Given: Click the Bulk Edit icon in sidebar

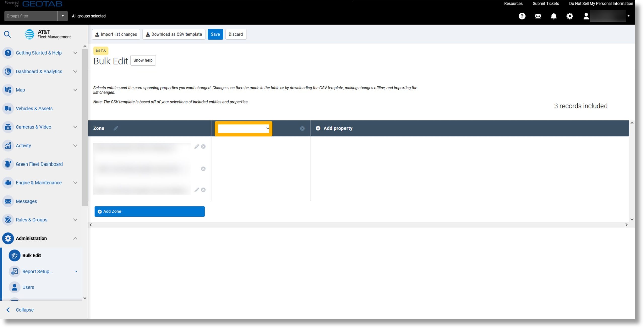Looking at the screenshot, I should pyautogui.click(x=14, y=255).
